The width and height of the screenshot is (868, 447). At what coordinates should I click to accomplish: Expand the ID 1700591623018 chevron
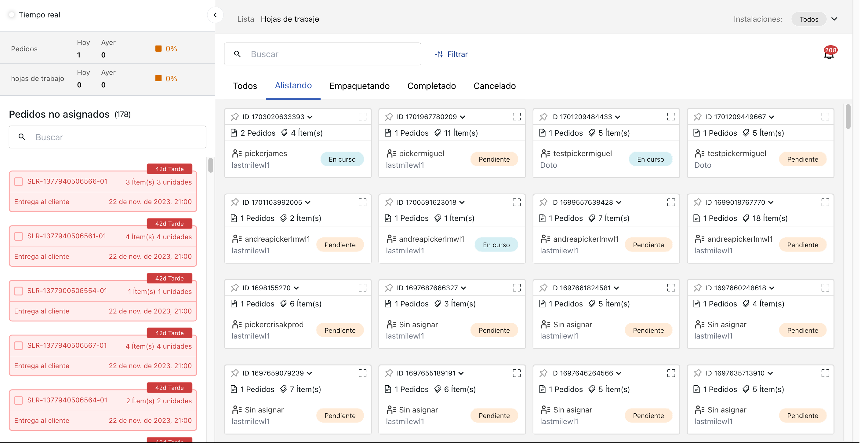[x=462, y=202]
